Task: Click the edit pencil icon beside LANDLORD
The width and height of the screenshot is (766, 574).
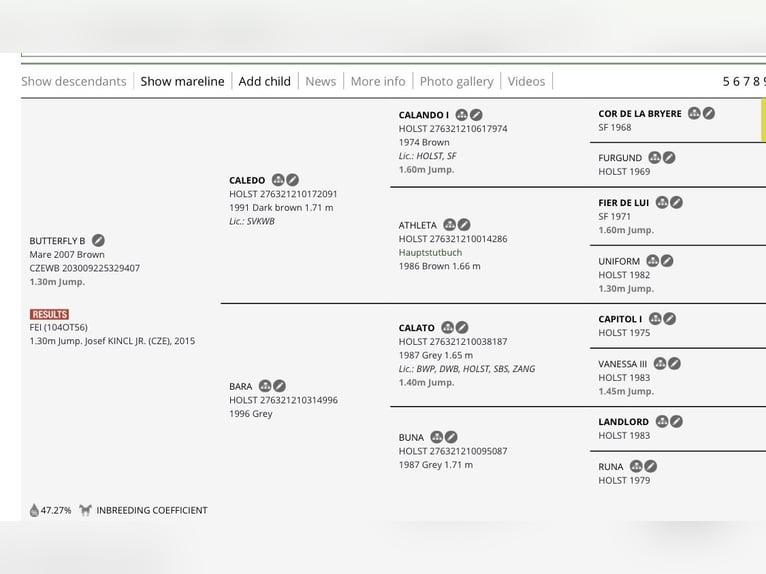Action: pos(677,422)
